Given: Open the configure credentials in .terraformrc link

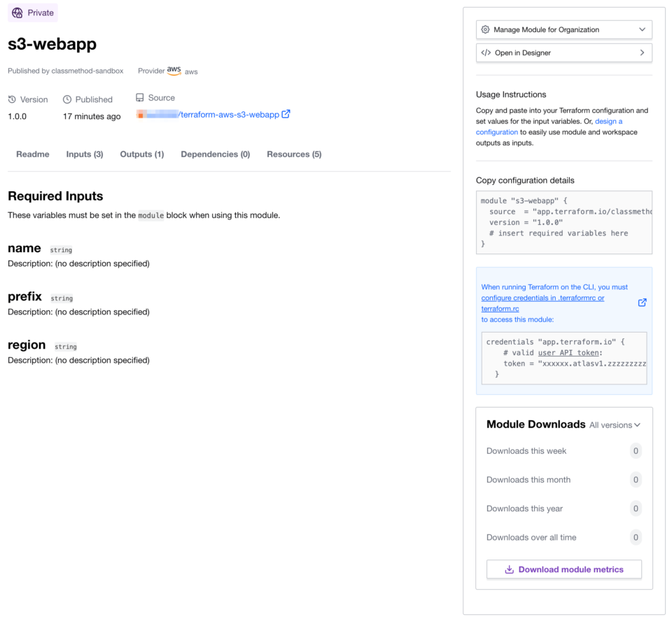Looking at the screenshot, I should click(x=542, y=303).
